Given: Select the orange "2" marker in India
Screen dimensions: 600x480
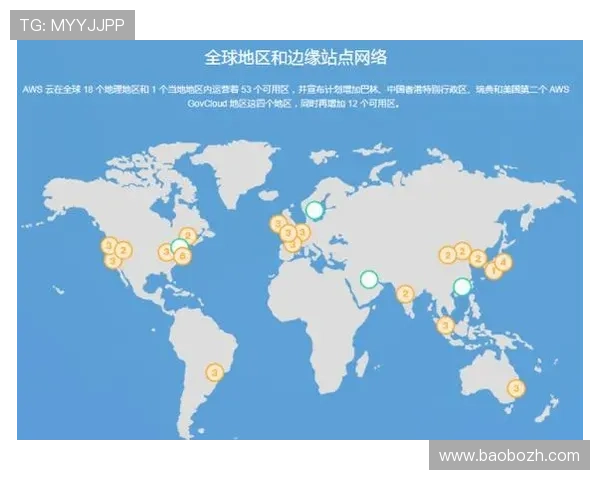Looking at the screenshot, I should pyautogui.click(x=405, y=294).
